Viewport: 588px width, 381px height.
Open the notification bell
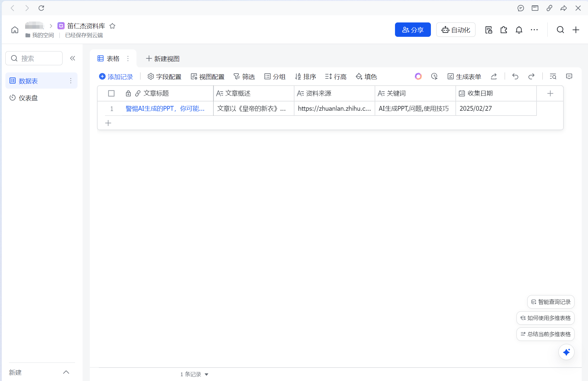pos(519,30)
